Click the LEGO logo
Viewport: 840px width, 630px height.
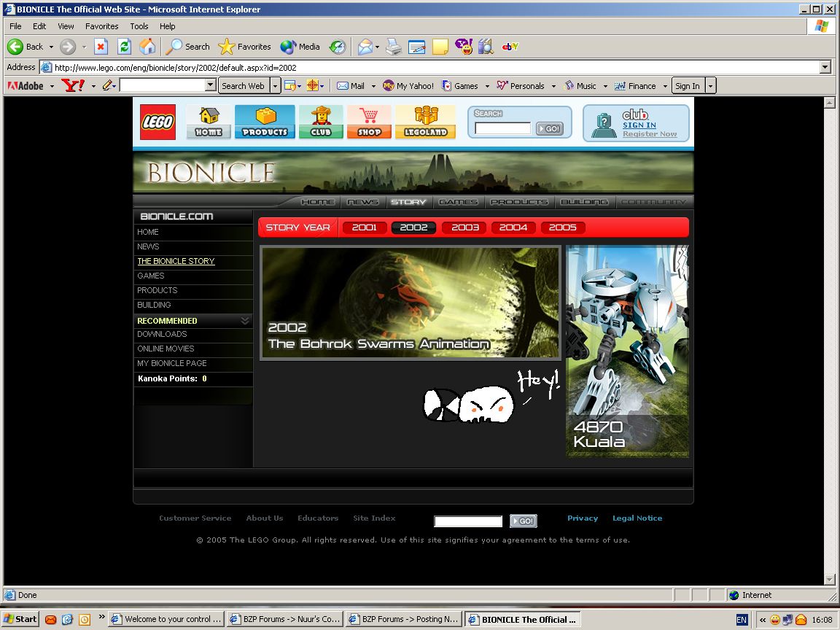157,122
